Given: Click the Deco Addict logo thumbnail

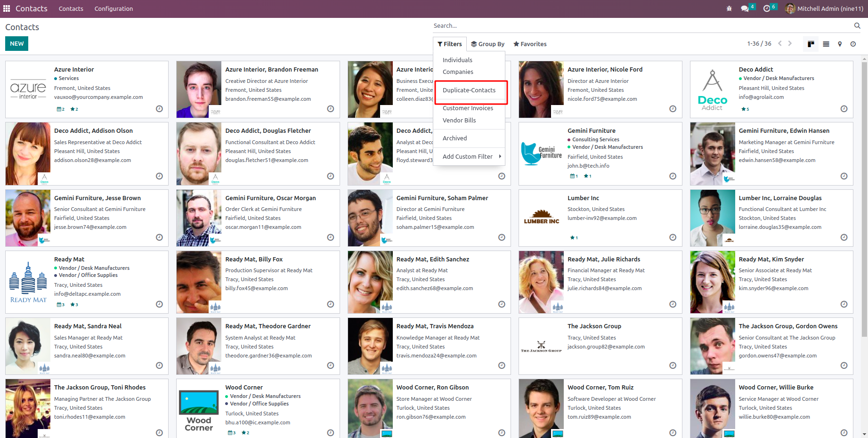Looking at the screenshot, I should (713, 89).
